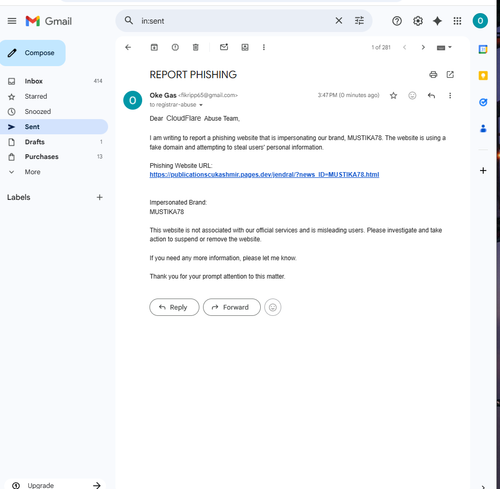Show recipient details dropdown arrow
The image size is (500, 489).
[x=201, y=105]
